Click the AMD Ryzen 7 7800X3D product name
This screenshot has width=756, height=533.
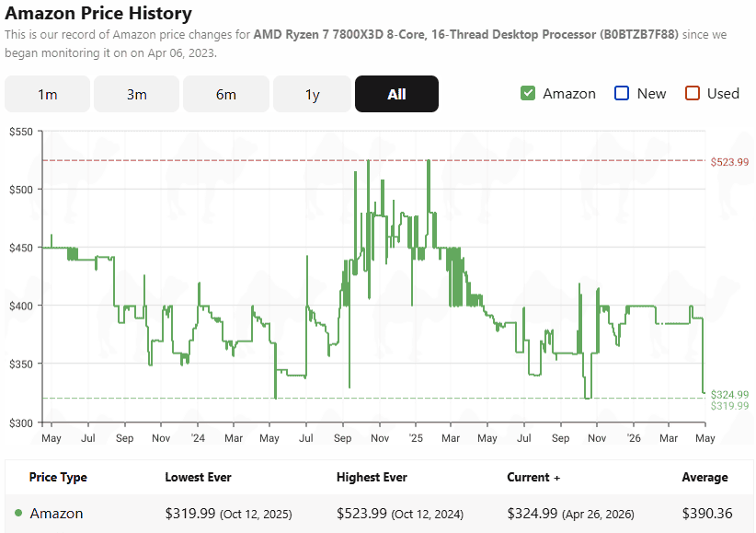pos(465,35)
